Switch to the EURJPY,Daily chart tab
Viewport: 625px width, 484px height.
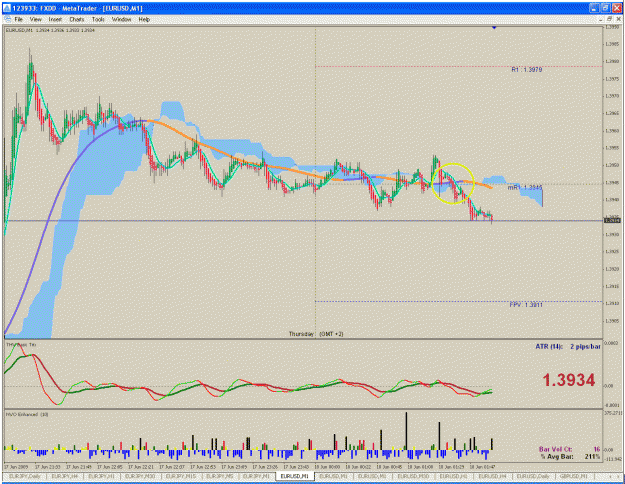coord(24,476)
